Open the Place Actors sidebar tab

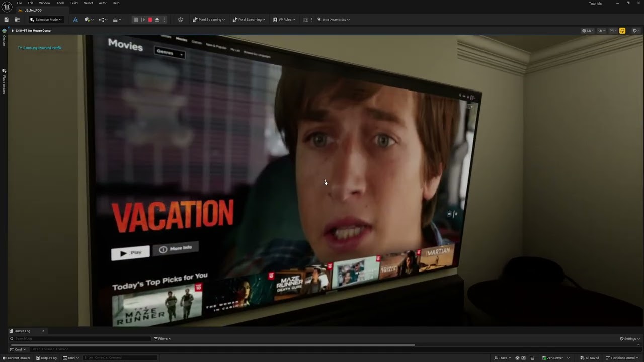(4, 84)
